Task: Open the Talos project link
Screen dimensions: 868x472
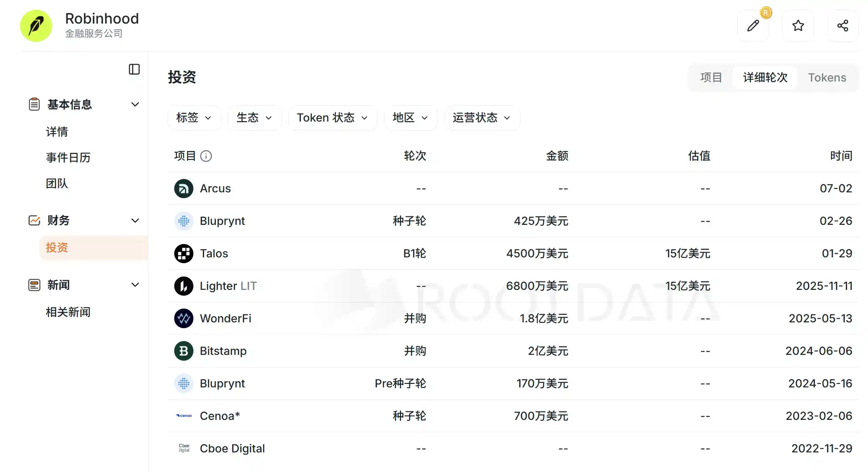Action: (214, 253)
